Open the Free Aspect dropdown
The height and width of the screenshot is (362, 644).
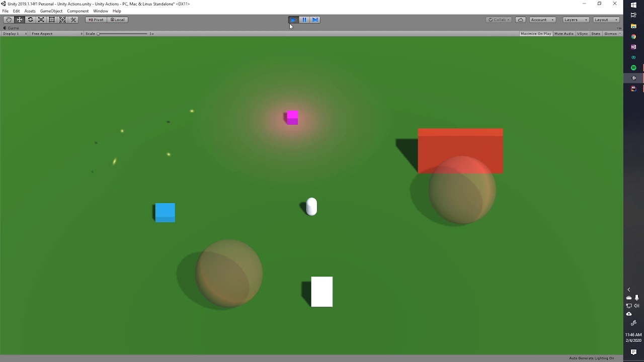pyautogui.click(x=56, y=34)
